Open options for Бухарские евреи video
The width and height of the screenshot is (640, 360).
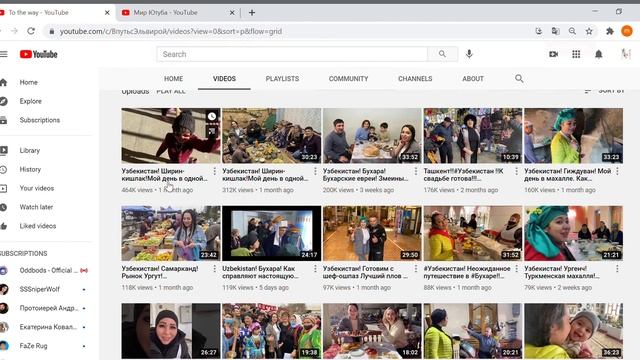pyautogui.click(x=416, y=171)
